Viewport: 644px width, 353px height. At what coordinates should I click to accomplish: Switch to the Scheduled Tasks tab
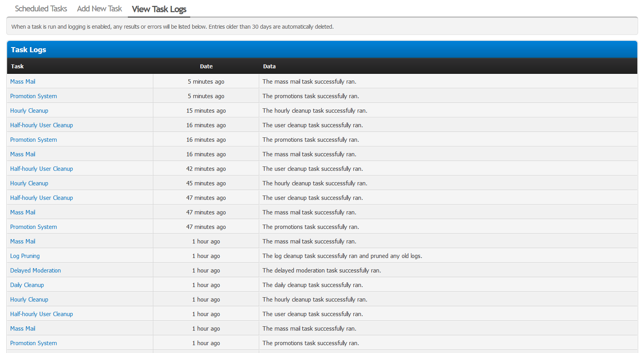[41, 9]
